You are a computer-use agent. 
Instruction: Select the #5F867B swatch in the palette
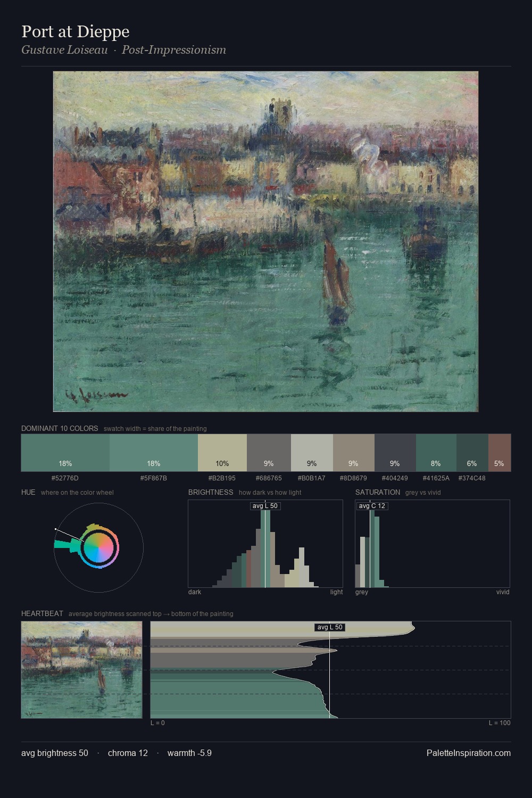tap(154, 453)
